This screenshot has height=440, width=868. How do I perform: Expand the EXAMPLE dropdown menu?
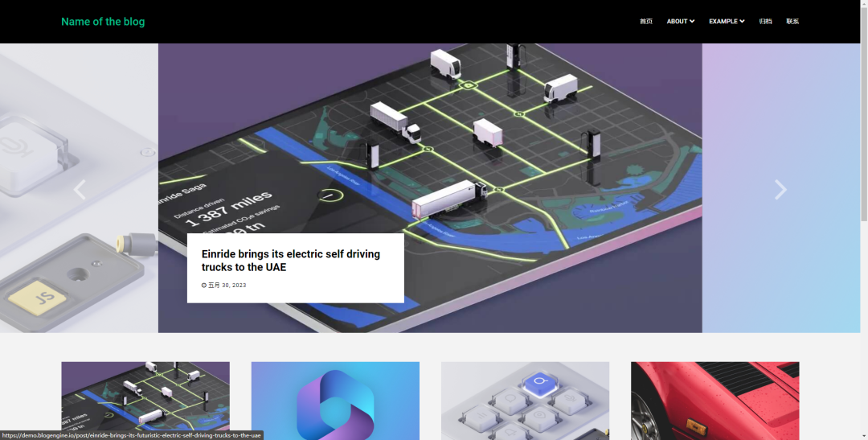tap(727, 21)
